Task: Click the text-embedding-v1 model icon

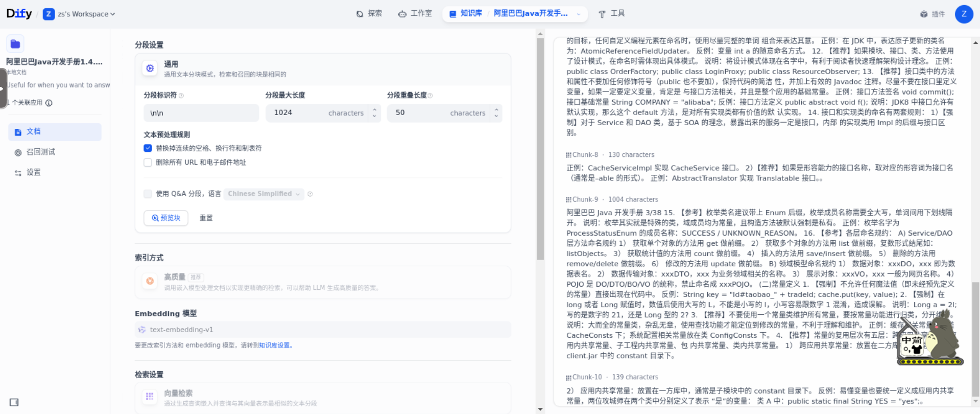Action: pos(142,330)
